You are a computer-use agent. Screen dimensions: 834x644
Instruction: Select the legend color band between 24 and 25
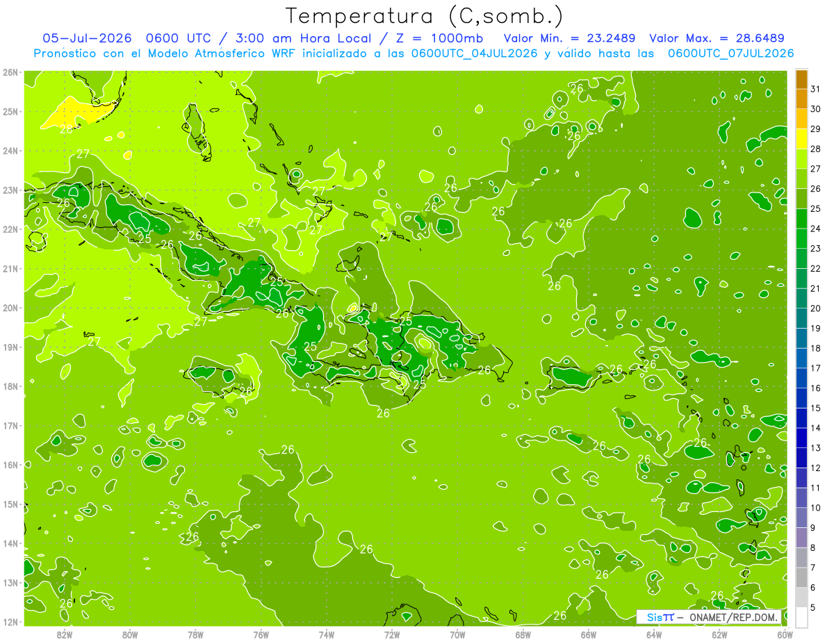pyautogui.click(x=801, y=219)
